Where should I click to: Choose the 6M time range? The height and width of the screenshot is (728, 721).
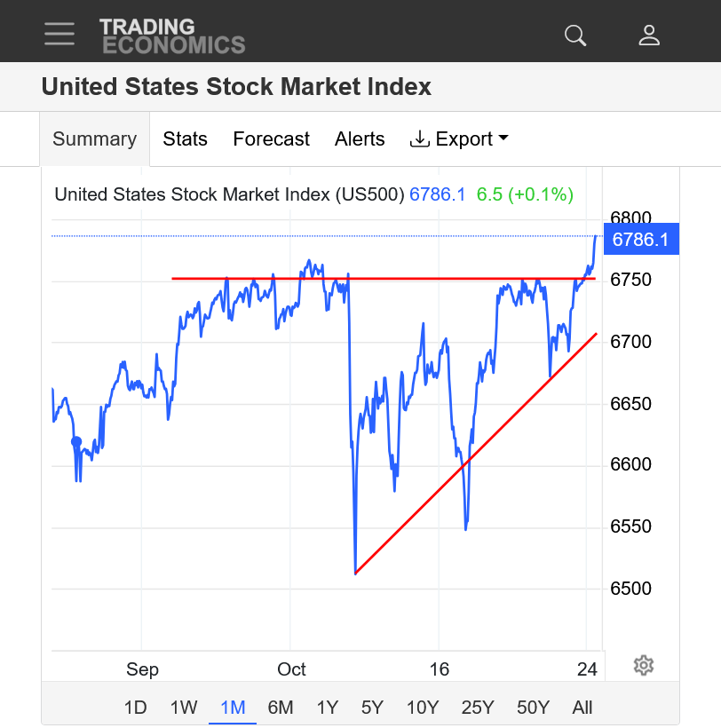[281, 708]
